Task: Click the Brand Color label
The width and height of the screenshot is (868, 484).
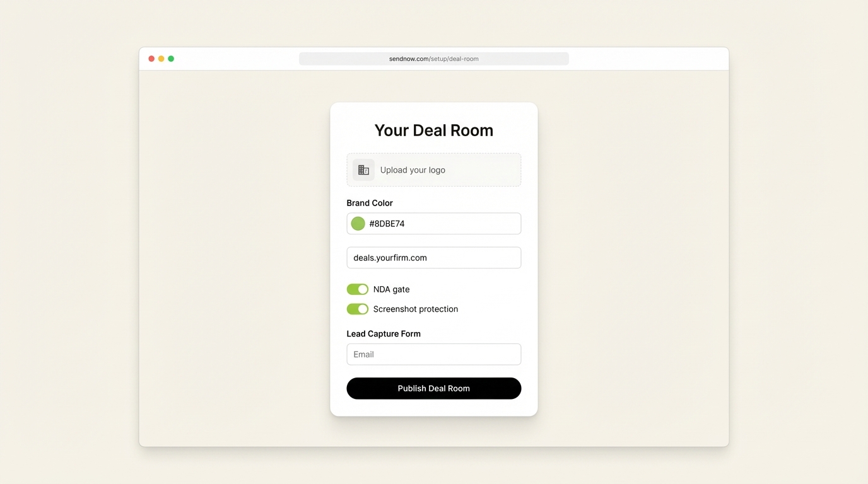Action: point(370,203)
